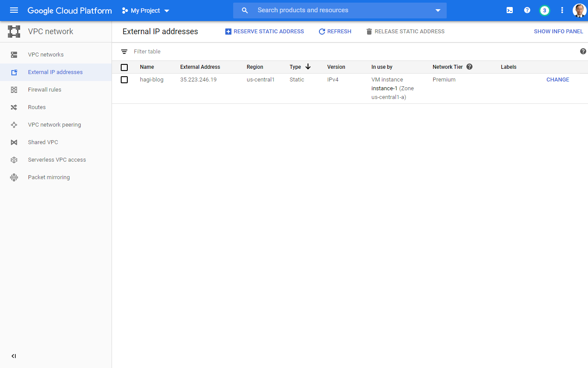Click the project selector dots icon
Screen dimensions: 588x368
[x=125, y=11]
